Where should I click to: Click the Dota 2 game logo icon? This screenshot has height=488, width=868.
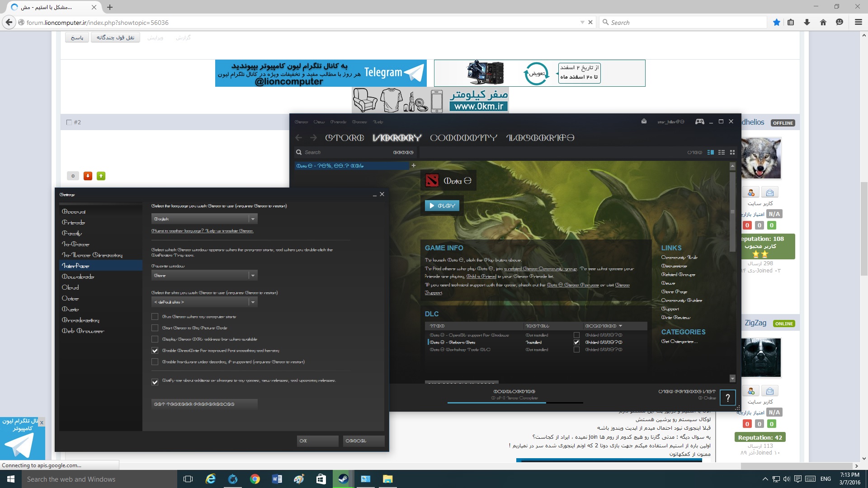(x=432, y=181)
